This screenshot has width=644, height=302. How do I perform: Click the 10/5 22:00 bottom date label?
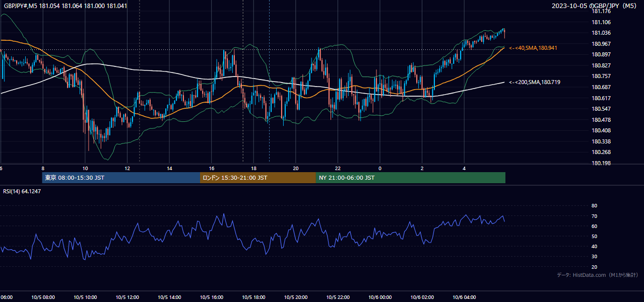coord(338,297)
